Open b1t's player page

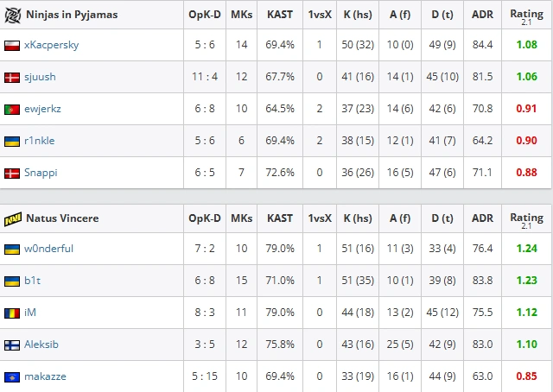[33, 281]
